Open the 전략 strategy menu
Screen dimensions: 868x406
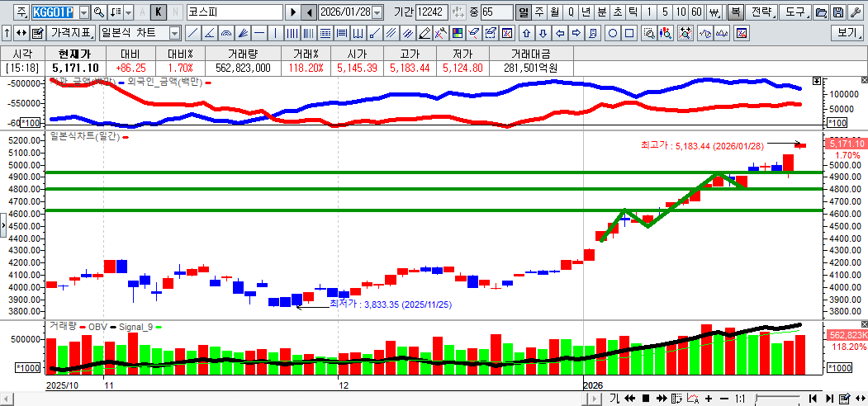(x=761, y=12)
